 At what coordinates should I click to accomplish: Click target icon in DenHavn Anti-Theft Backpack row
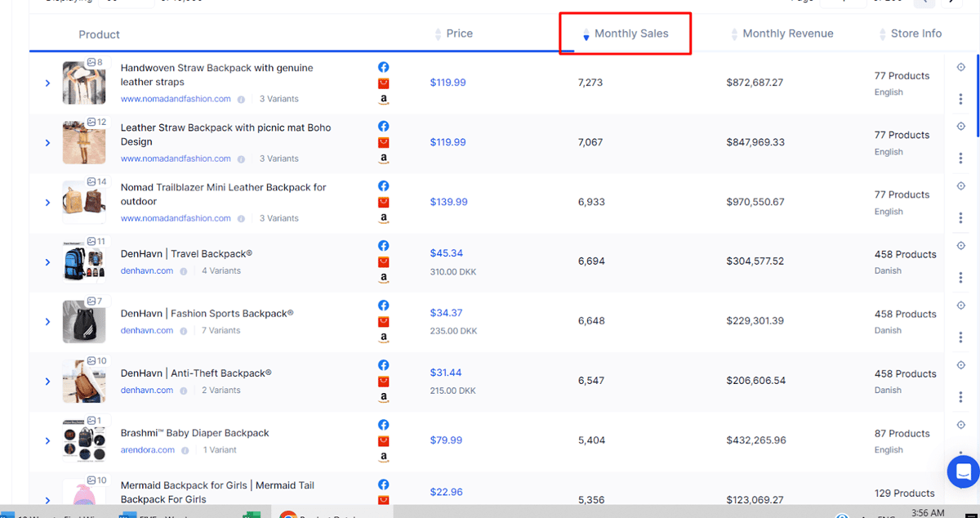tap(961, 365)
